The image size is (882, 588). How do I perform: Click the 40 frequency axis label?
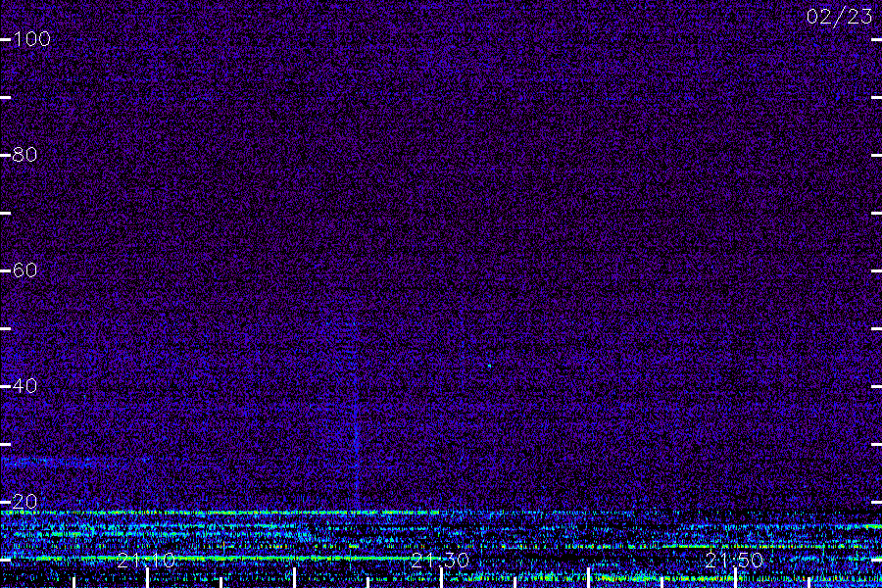[x=24, y=385]
